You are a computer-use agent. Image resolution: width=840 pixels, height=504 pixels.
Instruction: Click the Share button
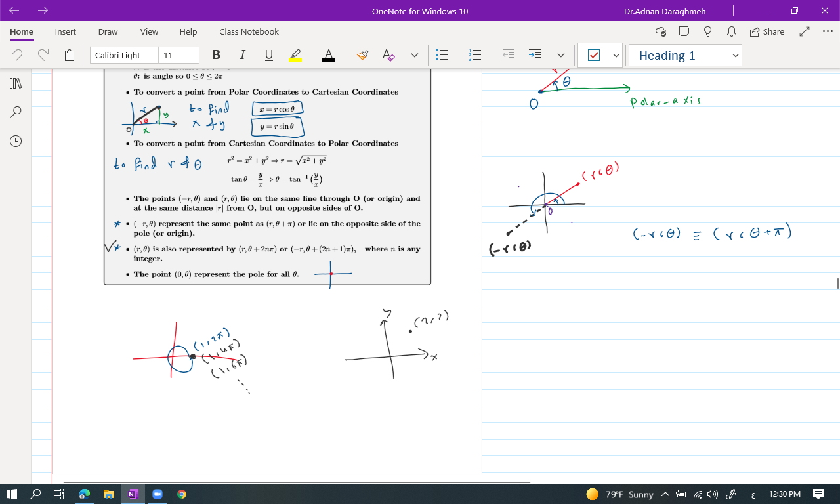click(x=767, y=31)
